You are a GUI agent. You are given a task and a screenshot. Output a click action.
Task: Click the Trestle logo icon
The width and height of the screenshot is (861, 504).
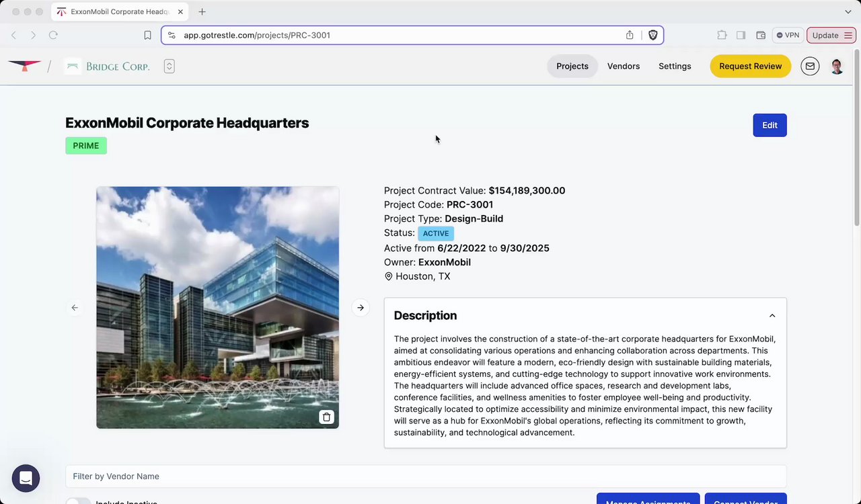click(x=24, y=66)
